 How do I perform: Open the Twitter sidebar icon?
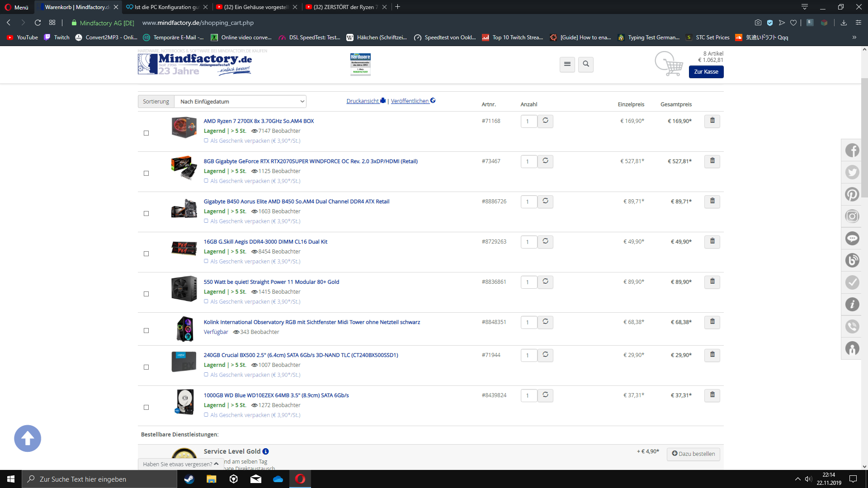pos(852,172)
